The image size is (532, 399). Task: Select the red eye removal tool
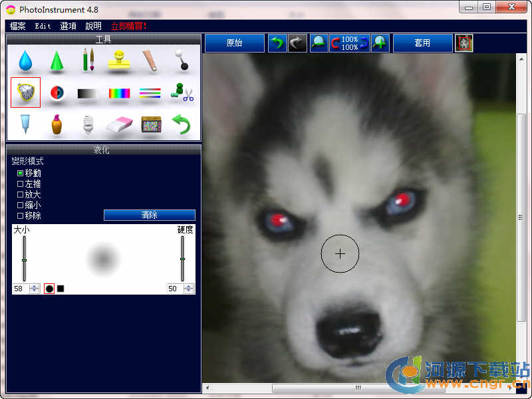pyautogui.click(x=57, y=93)
